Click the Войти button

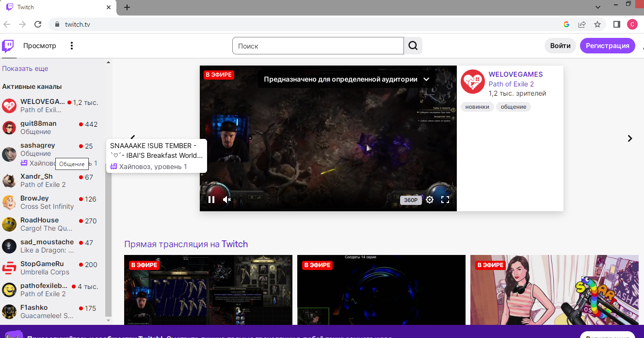point(560,46)
